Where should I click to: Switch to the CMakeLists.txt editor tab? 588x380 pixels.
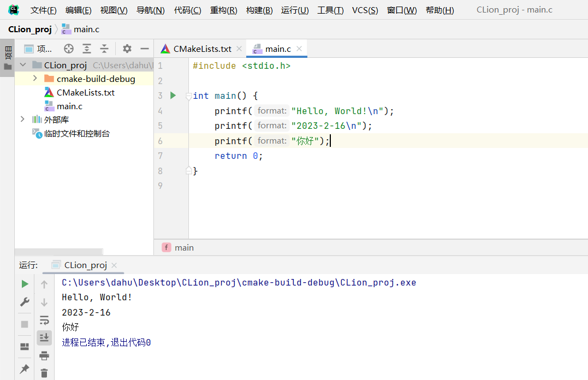pos(196,49)
